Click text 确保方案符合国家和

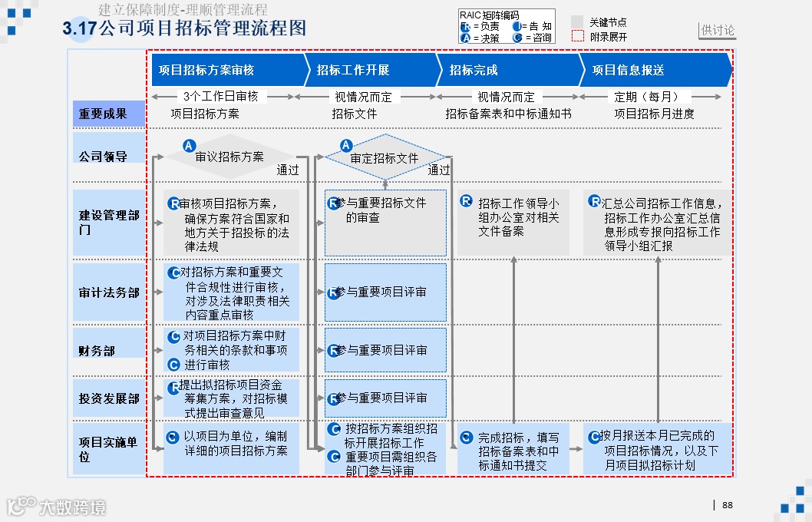coord(236,219)
